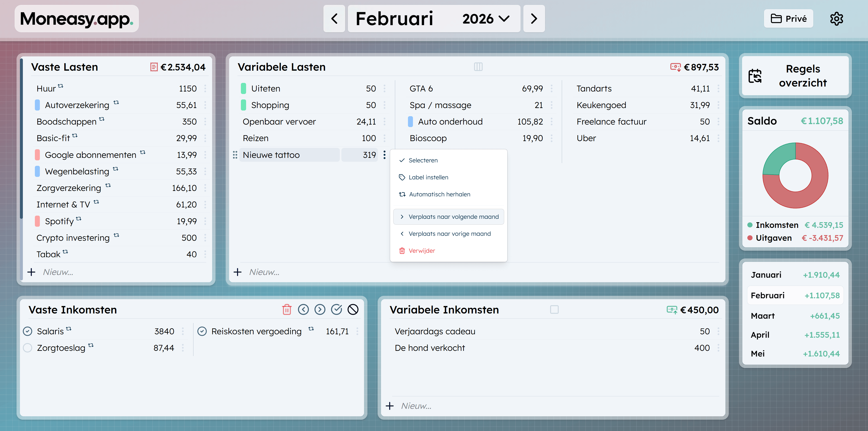This screenshot has height=431, width=868.
Task: Check the empty Zorgtoeslag circle
Action: (28, 348)
